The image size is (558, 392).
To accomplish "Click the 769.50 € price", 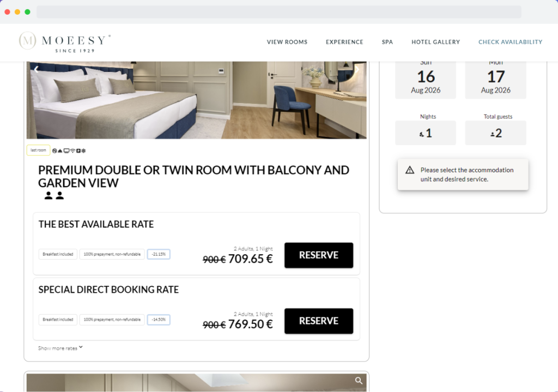I will click(x=251, y=324).
